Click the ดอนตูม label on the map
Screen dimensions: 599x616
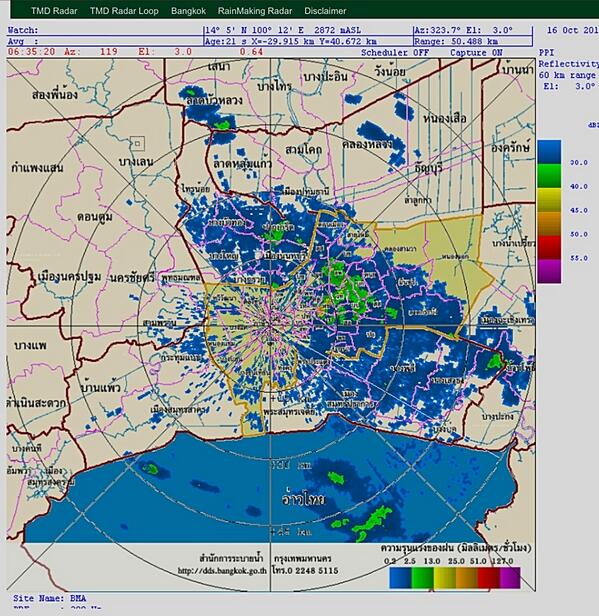[x=95, y=216]
